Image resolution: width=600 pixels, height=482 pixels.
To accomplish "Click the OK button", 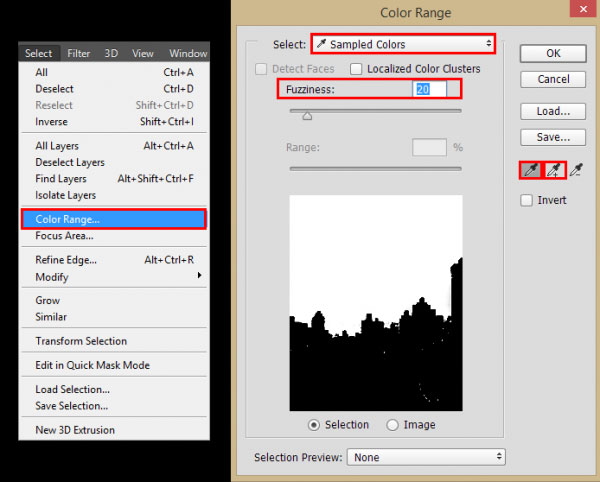I will [553, 54].
